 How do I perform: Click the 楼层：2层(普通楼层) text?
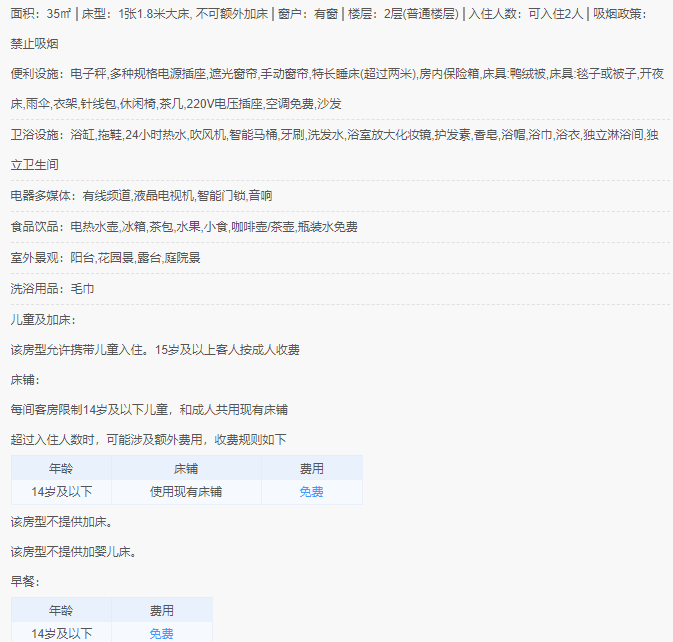pos(403,14)
